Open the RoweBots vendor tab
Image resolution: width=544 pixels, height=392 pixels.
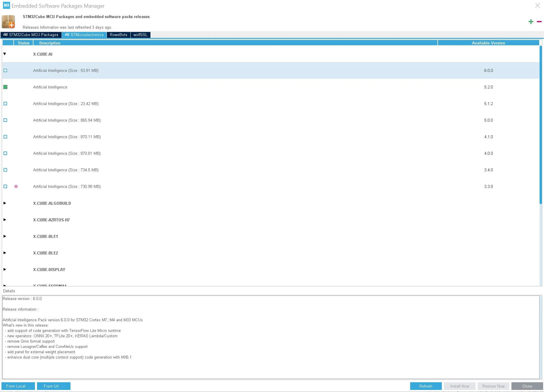118,35
